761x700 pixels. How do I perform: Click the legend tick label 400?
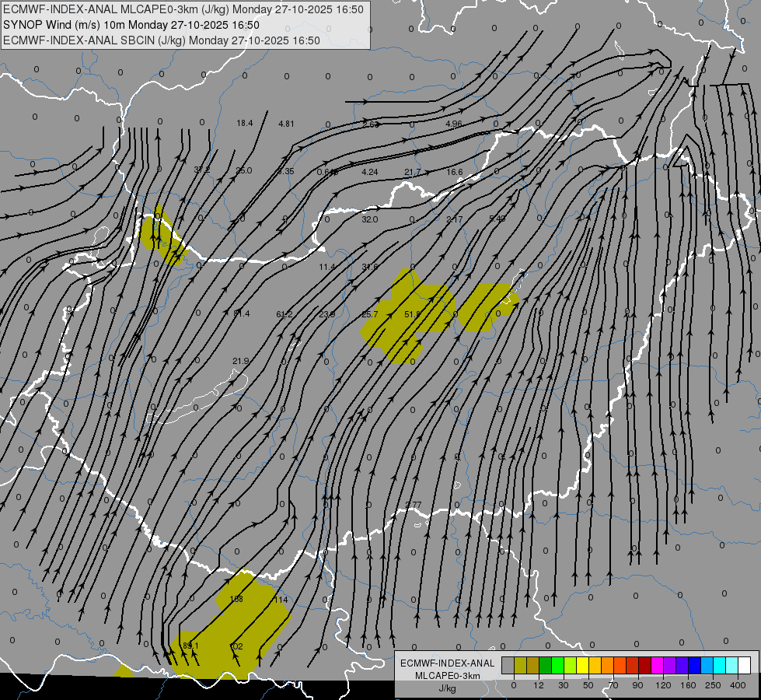738,685
